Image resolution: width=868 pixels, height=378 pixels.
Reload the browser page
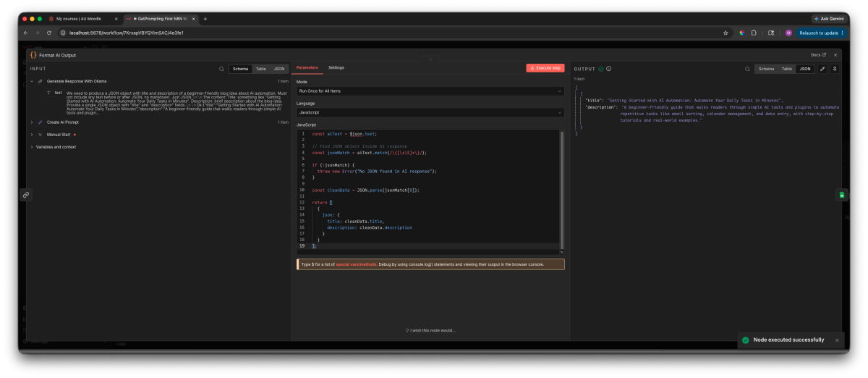[x=49, y=33]
